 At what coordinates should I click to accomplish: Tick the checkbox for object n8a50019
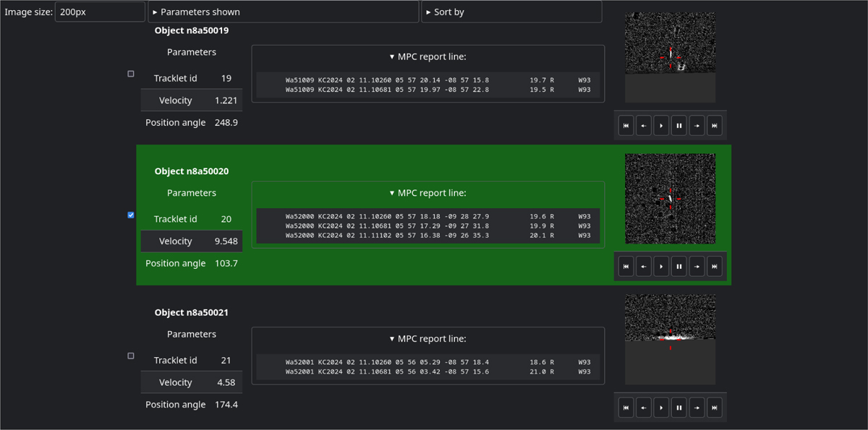coord(131,74)
